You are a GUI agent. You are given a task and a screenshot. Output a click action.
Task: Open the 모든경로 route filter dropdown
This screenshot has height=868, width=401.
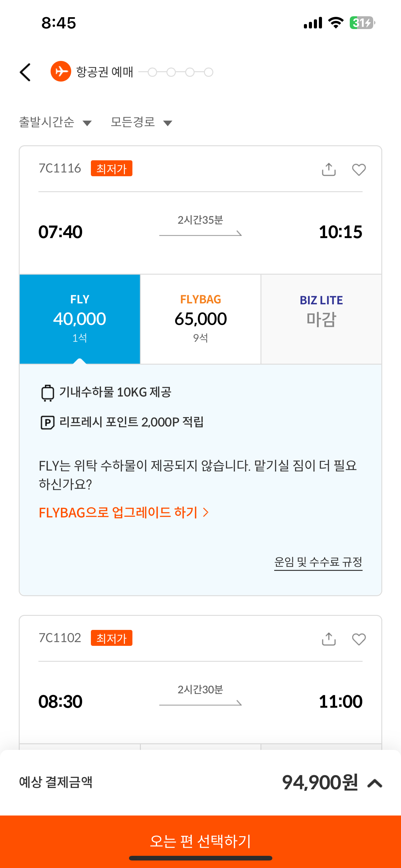[141, 122]
